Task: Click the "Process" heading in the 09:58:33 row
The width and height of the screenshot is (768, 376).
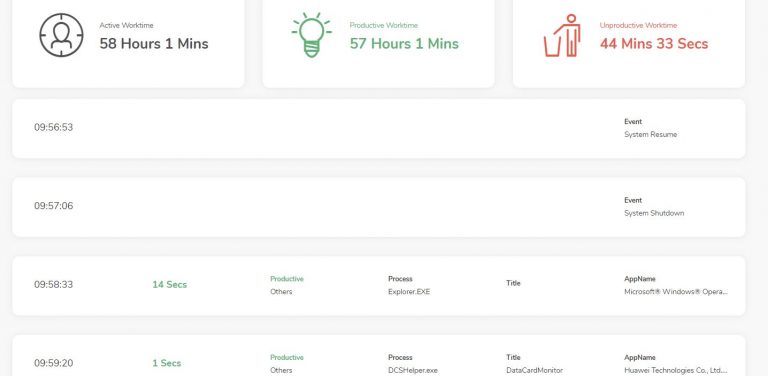Action: click(400, 279)
